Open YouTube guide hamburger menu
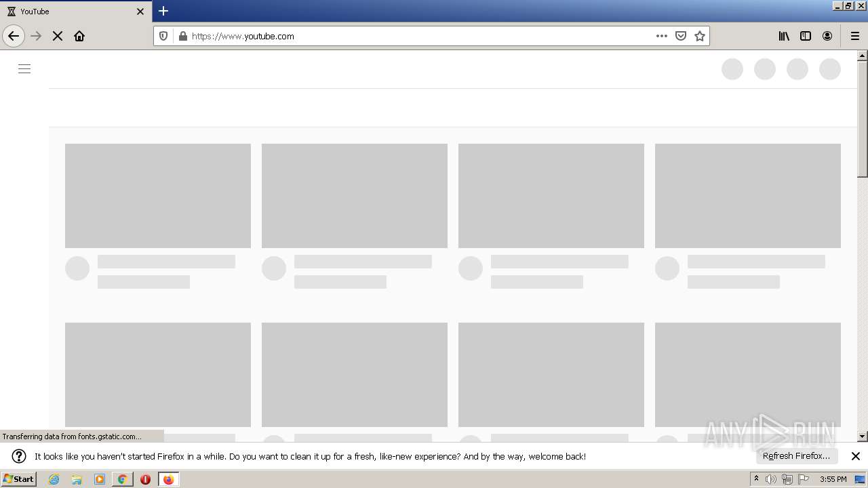This screenshot has height=488, width=868. (x=24, y=68)
